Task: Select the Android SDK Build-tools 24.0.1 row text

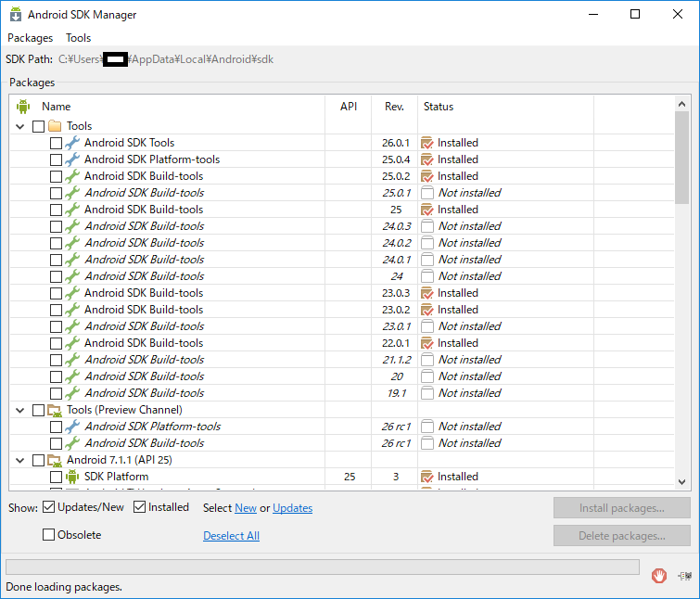Action: 145,260
